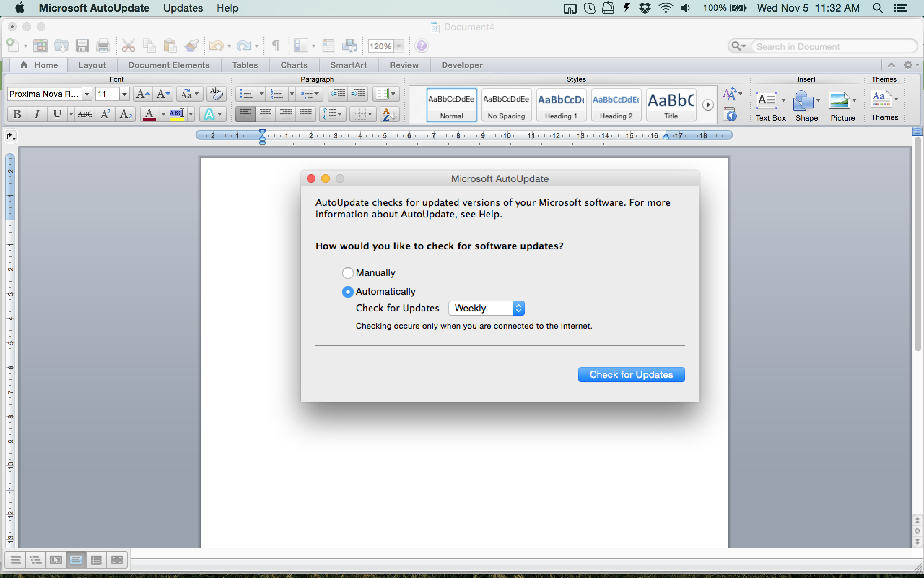Open the font name dropdown arrow
The height and width of the screenshot is (578, 924).
pos(87,94)
